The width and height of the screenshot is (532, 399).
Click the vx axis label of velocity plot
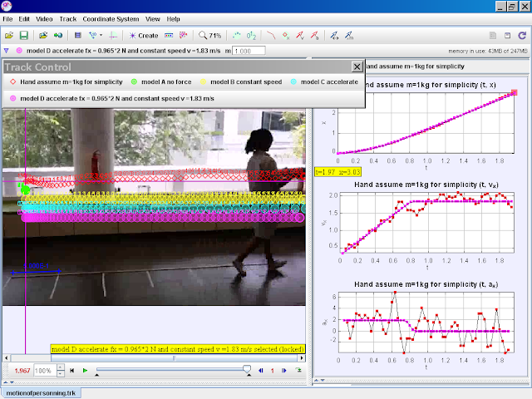[323, 223]
